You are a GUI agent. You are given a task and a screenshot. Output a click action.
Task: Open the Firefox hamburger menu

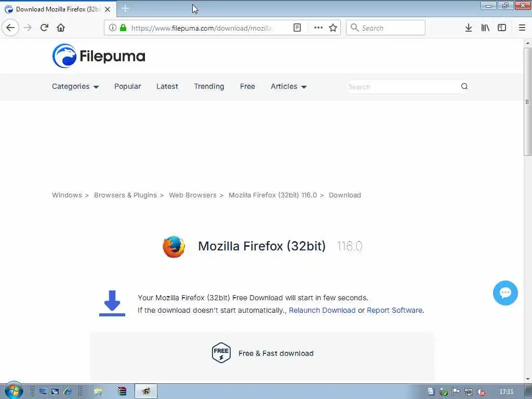(522, 28)
